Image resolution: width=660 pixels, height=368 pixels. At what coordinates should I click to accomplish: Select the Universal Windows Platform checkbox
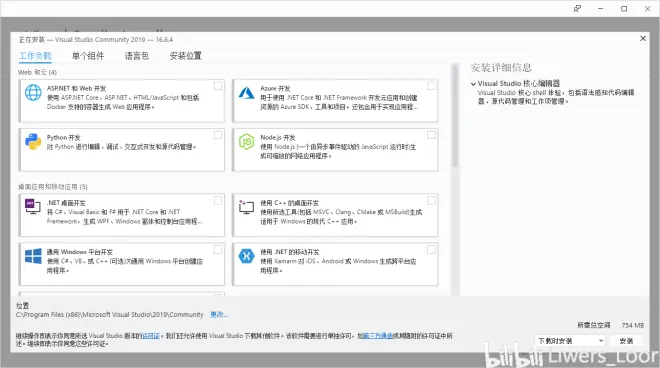[x=218, y=250]
